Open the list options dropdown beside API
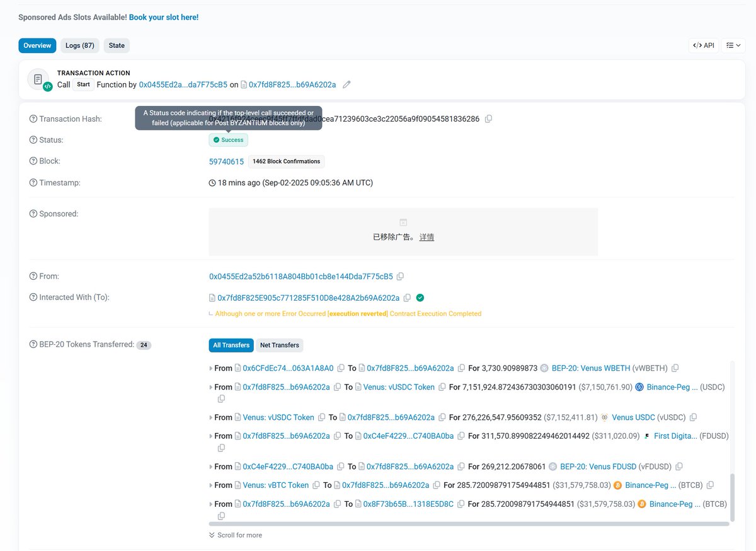Viewport: 756px width, 551px height. pos(733,45)
